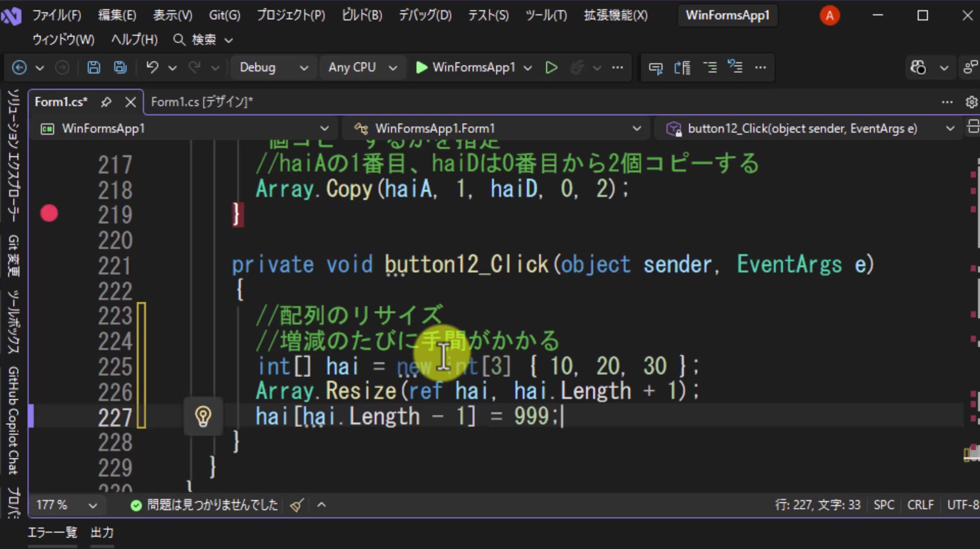Open the エラー一覧 panel tab
The image size is (980, 549).
coord(52,533)
